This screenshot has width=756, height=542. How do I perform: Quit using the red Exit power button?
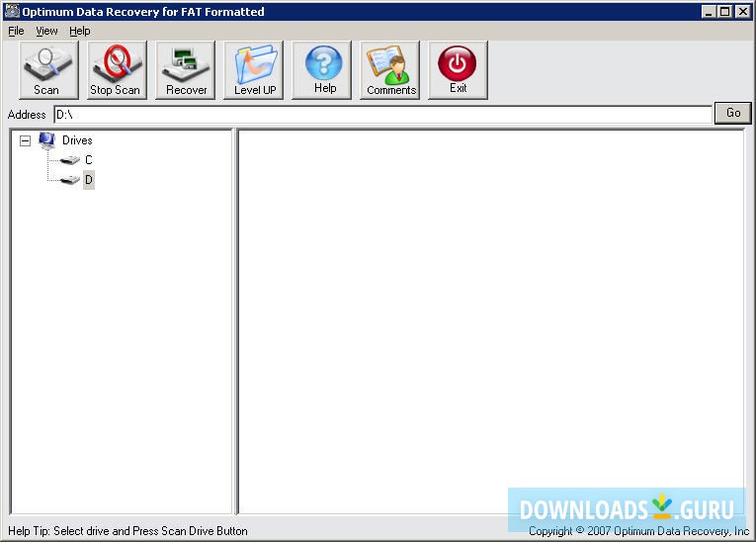pyautogui.click(x=458, y=70)
